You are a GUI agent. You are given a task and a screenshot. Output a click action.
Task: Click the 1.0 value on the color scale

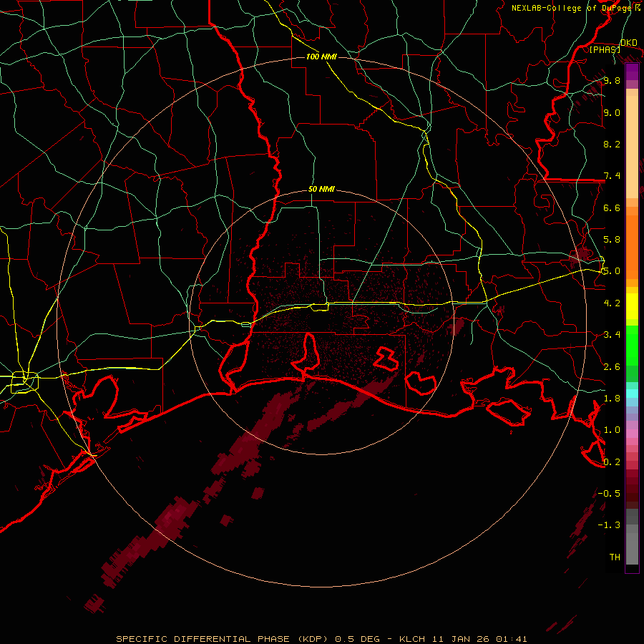click(612, 430)
